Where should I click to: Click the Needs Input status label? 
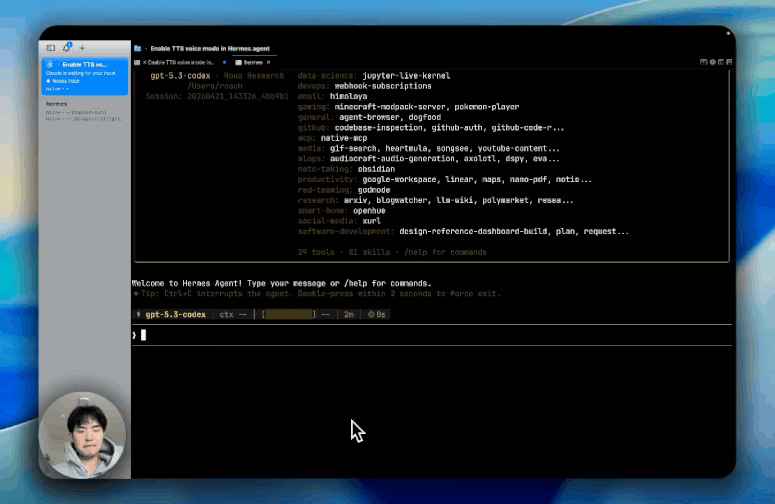point(66,81)
